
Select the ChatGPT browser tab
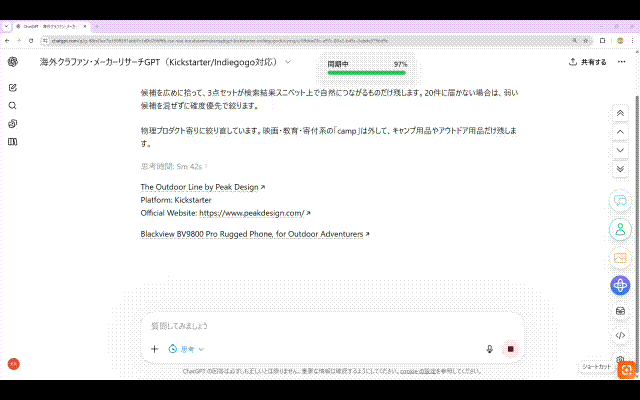tap(51, 27)
